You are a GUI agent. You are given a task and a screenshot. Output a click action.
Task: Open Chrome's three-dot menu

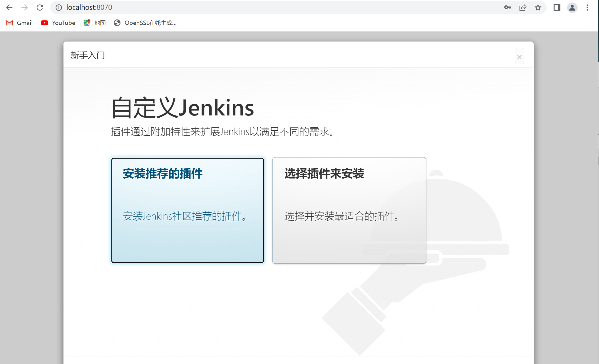[587, 7]
